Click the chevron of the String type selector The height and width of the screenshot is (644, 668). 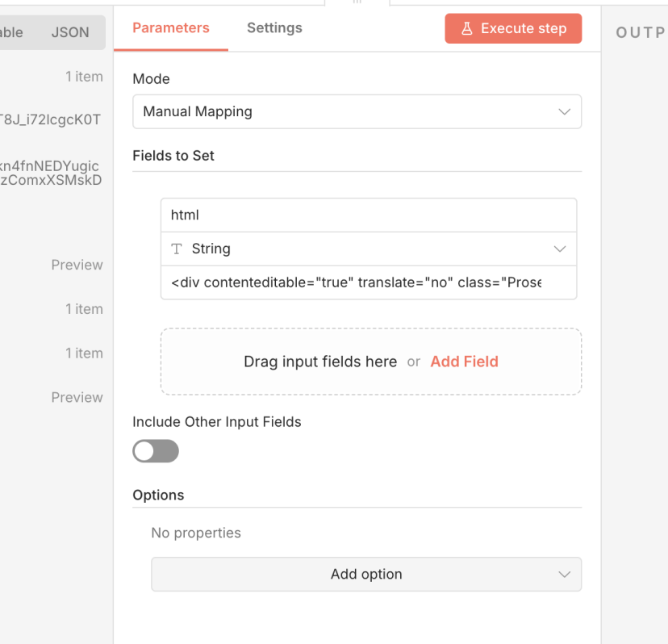click(560, 249)
